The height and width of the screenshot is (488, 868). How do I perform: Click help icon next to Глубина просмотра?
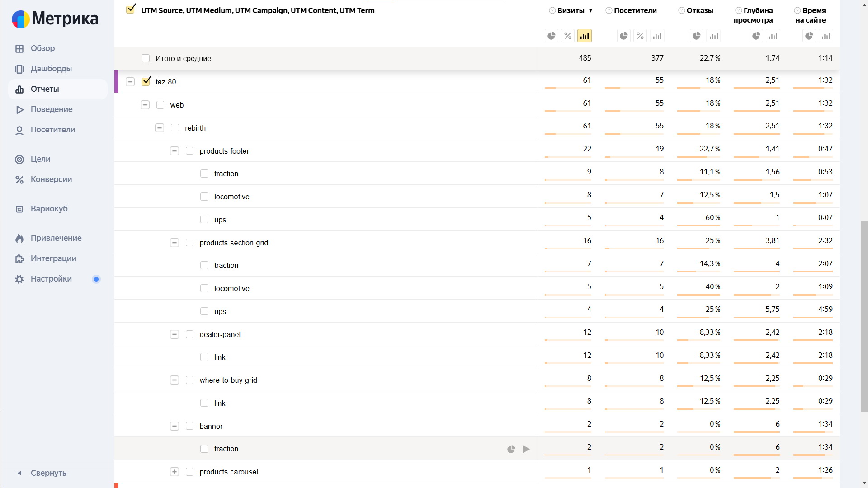click(738, 10)
